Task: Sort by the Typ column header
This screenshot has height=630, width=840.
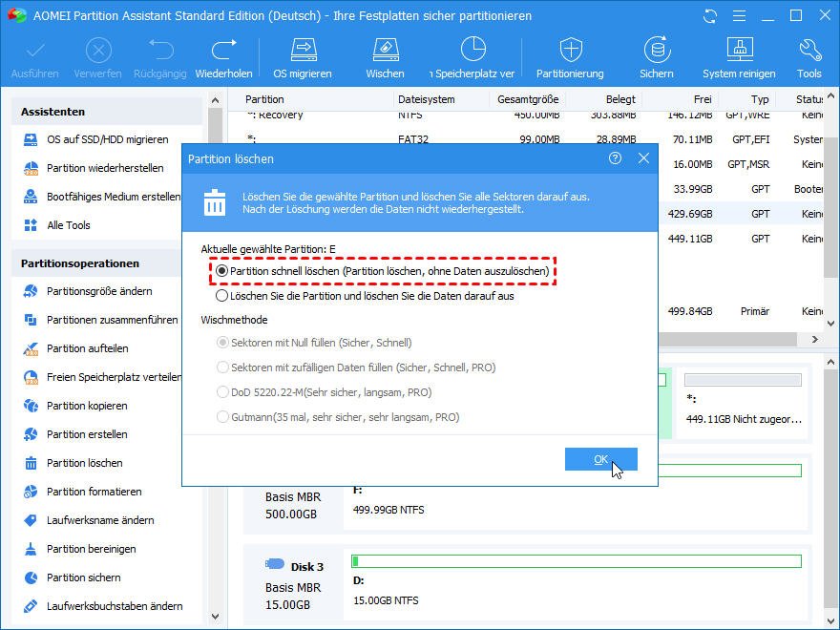Action: 760,99
